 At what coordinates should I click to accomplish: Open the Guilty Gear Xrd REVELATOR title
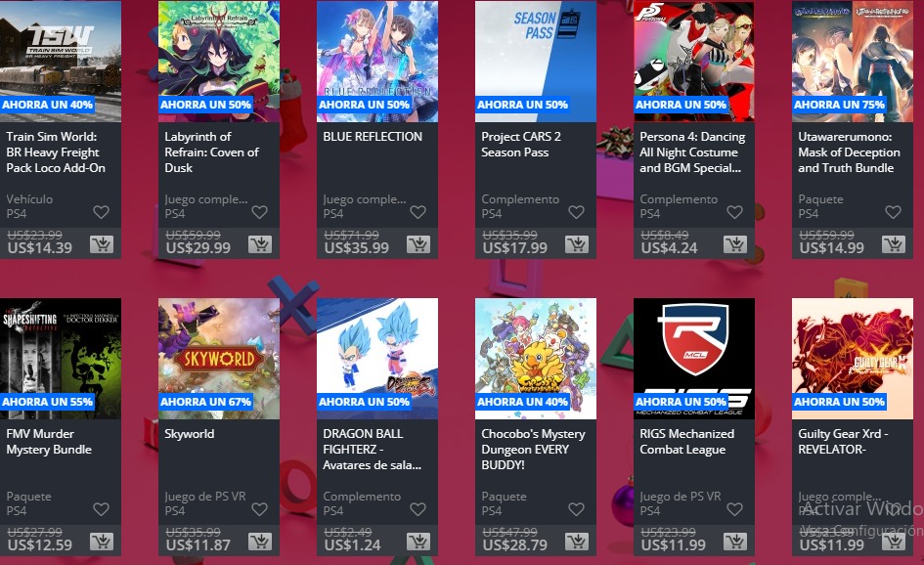point(843,441)
